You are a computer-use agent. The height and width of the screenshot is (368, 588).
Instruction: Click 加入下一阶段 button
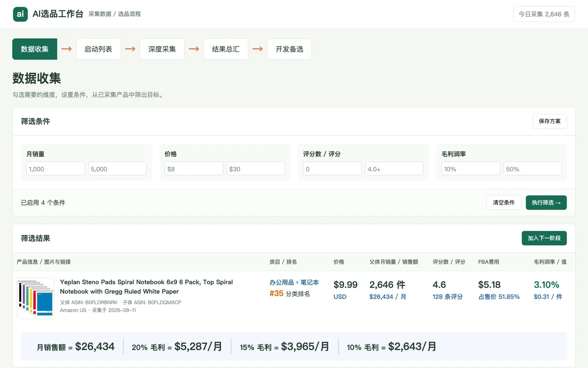(544, 238)
